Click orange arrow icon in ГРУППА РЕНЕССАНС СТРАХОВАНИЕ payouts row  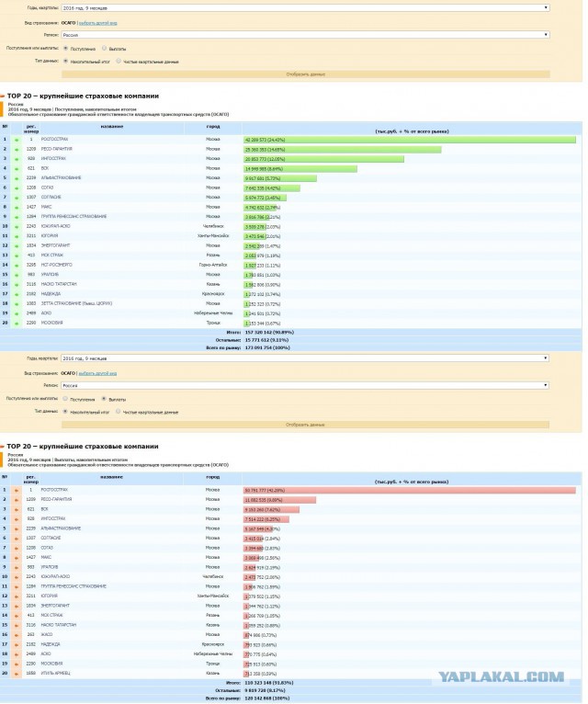(17, 586)
